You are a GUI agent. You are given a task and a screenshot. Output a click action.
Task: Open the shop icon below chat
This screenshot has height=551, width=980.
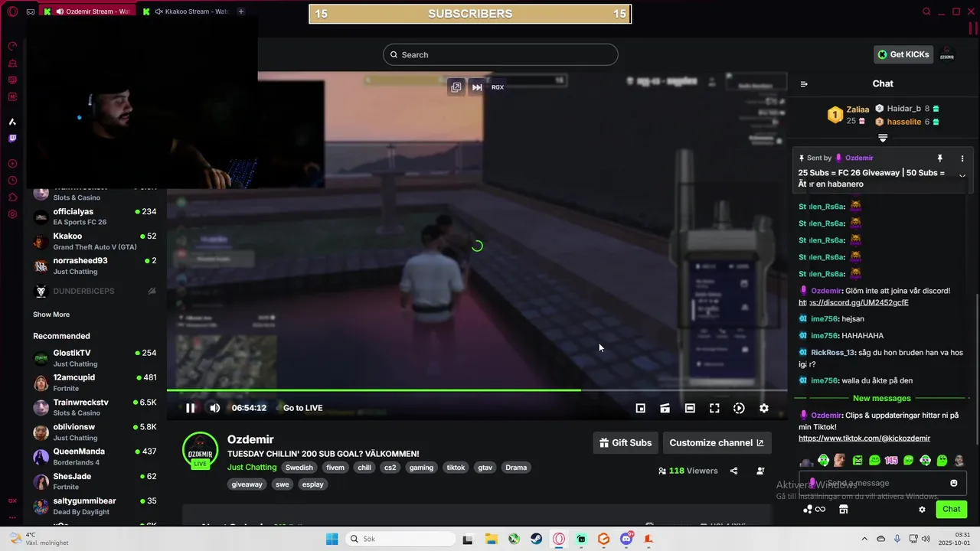[843, 510]
